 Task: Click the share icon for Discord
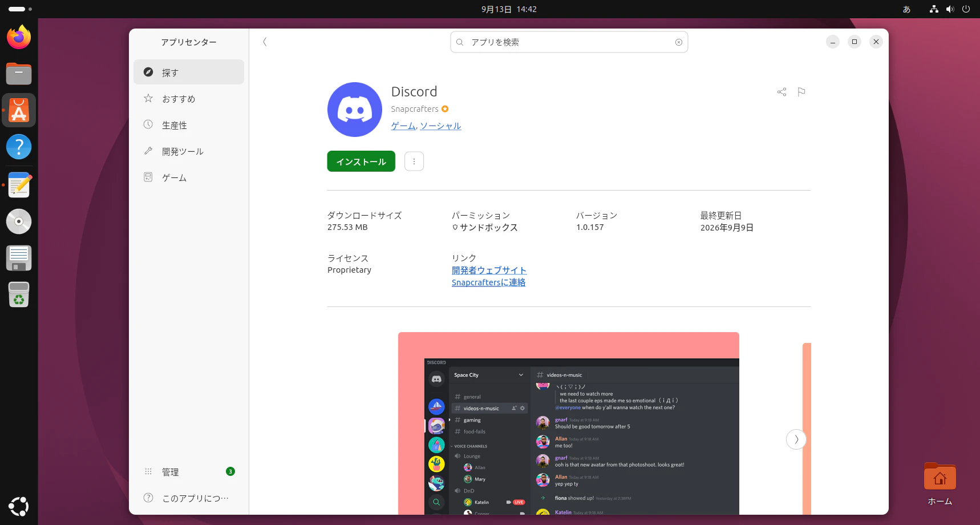[x=781, y=92]
